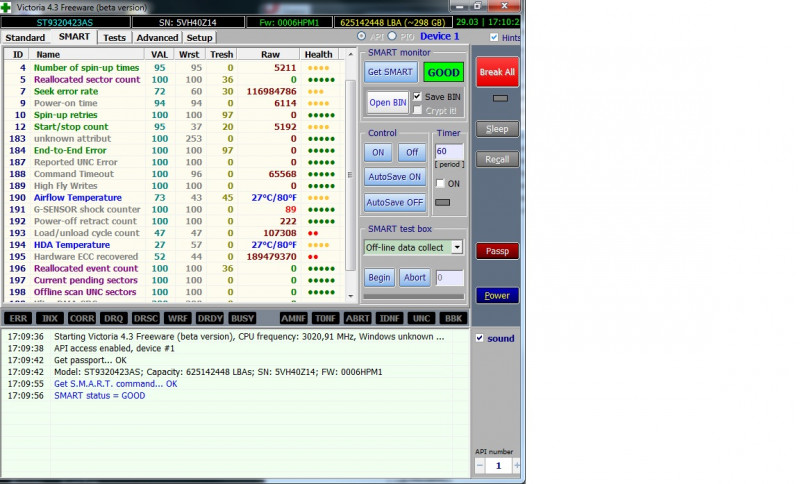Click the green GOOD status indicator
Image resolution: width=800 pixels, height=484 pixels.
[443, 73]
